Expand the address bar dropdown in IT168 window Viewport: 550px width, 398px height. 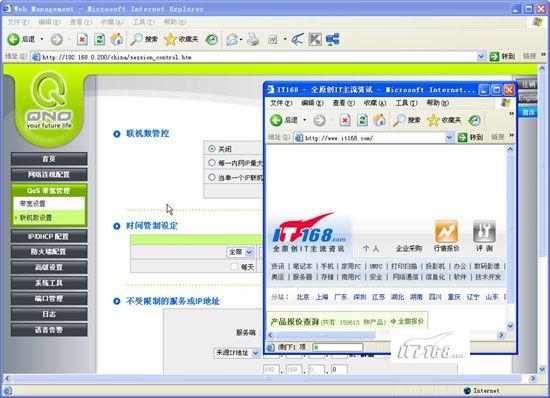pos(449,138)
